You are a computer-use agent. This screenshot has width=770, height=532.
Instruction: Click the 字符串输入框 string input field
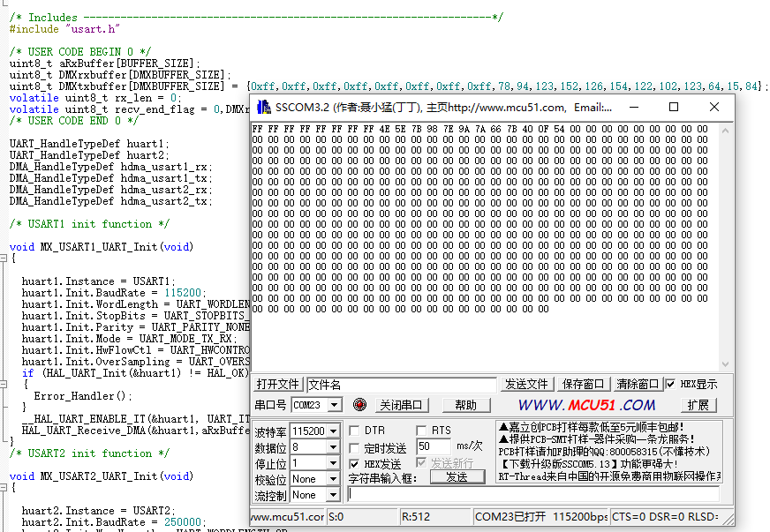point(533,494)
